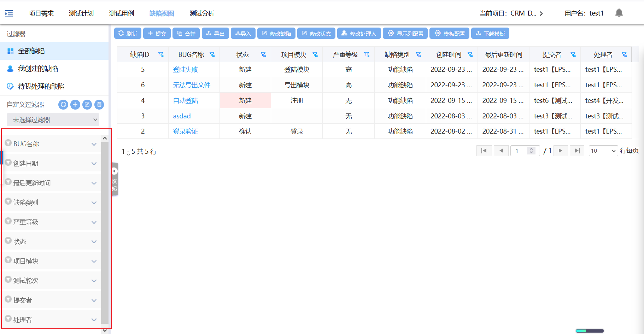Toggle the hamburger sidebar menu icon
644x334 pixels.
9,14
